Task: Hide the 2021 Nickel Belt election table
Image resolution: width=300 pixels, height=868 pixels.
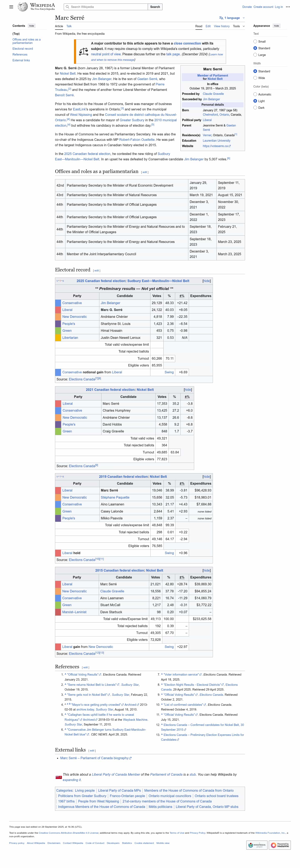Action: [x=188, y=390]
